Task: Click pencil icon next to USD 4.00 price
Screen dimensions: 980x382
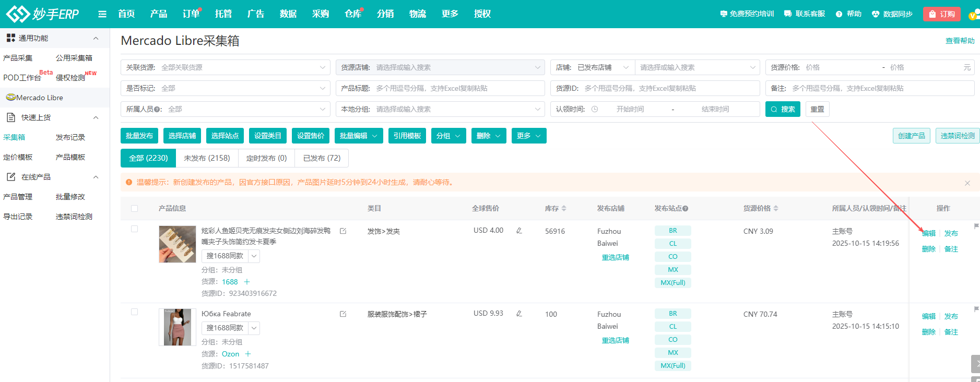Action: pos(519,231)
